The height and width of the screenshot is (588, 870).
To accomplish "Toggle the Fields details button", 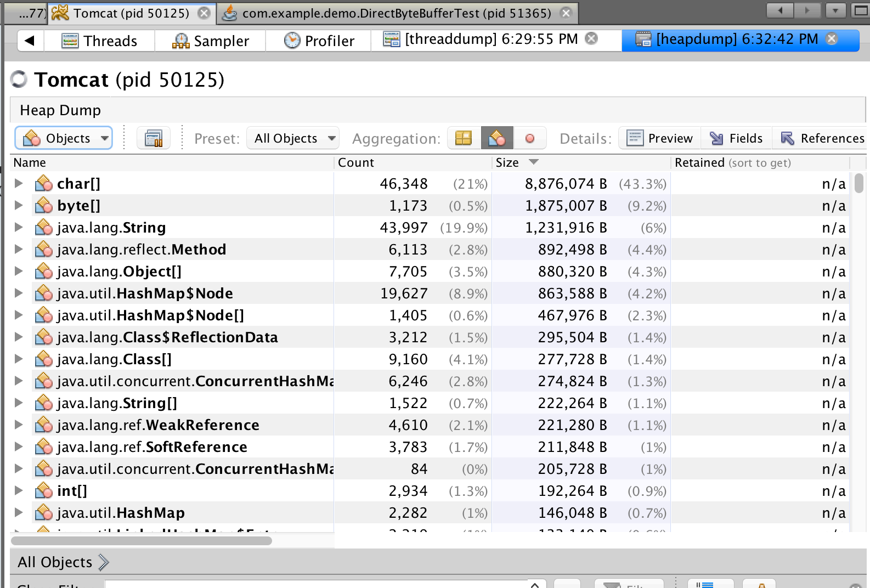I will coord(737,138).
